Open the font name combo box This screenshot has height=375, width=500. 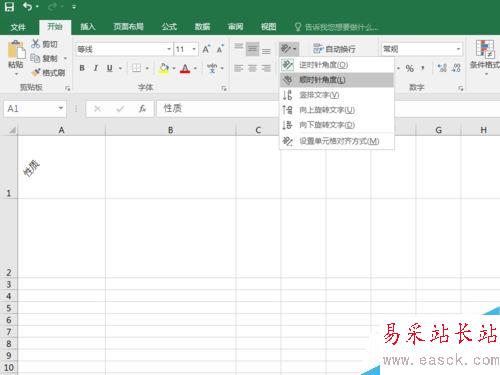tap(124, 49)
